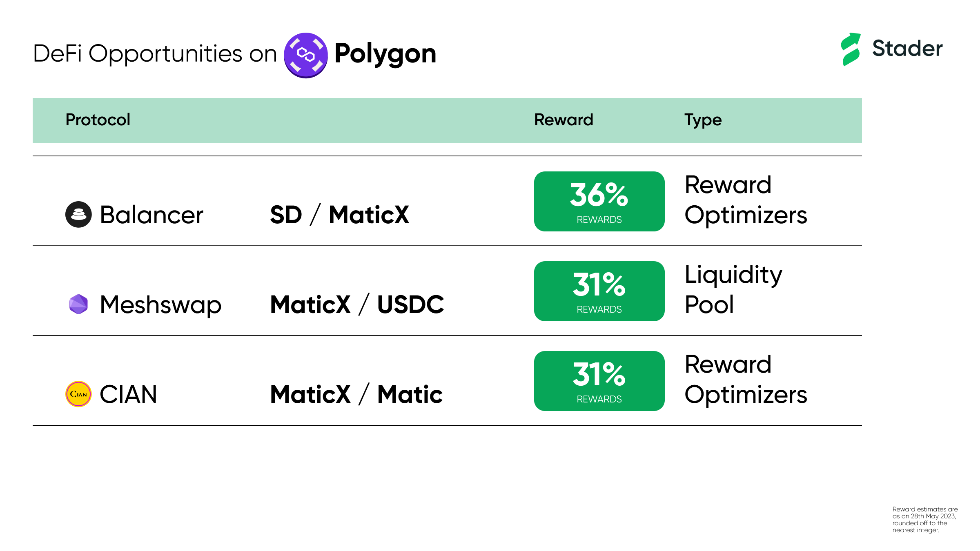Click the Polygon logo icon
The height and width of the screenshot is (551, 980).
pyautogui.click(x=305, y=55)
